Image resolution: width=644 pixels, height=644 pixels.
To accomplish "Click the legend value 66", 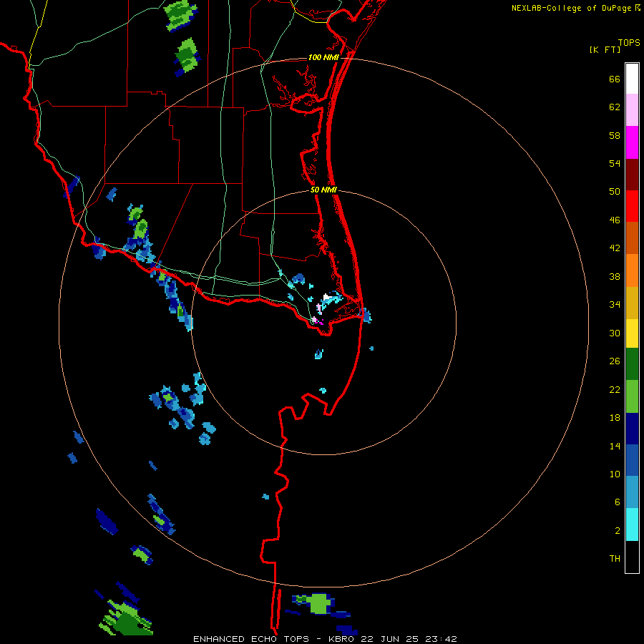I will pyautogui.click(x=615, y=79).
